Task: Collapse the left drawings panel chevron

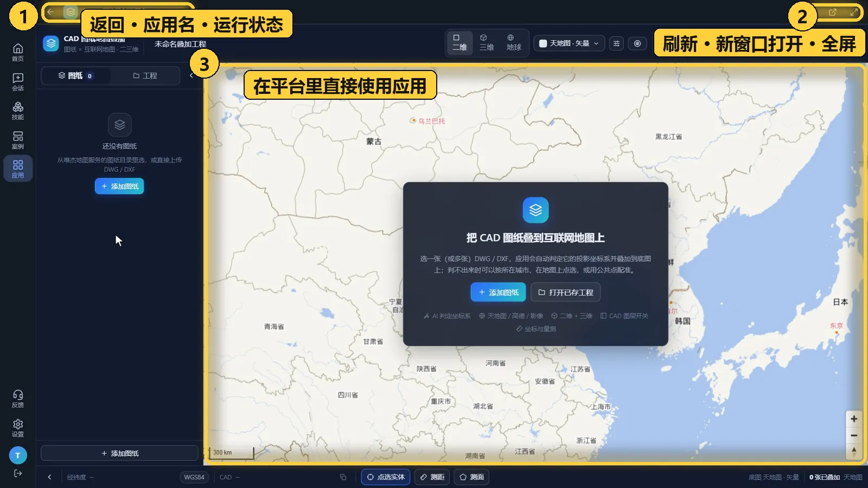Action: (x=192, y=75)
